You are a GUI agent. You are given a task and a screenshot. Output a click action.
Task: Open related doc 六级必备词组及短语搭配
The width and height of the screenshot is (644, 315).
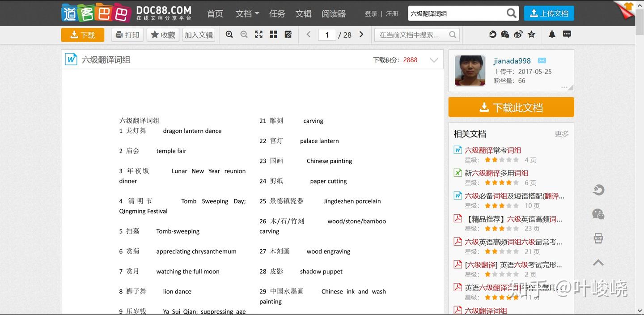515,196
